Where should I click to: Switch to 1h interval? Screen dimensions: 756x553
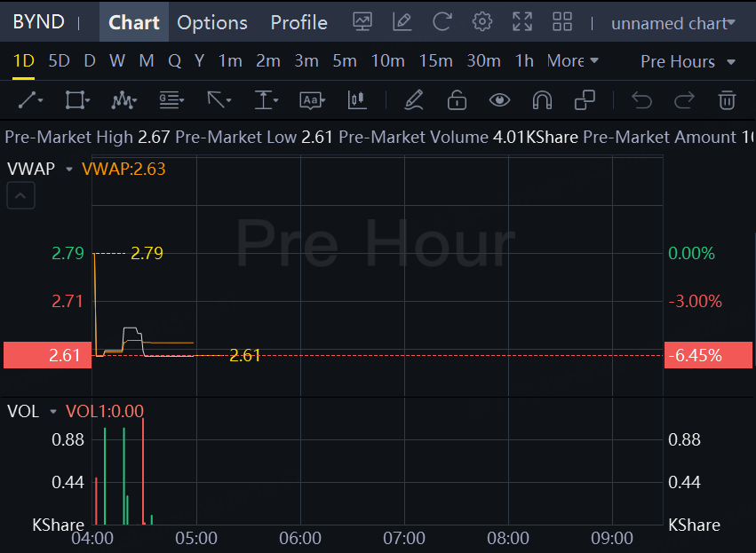524,61
